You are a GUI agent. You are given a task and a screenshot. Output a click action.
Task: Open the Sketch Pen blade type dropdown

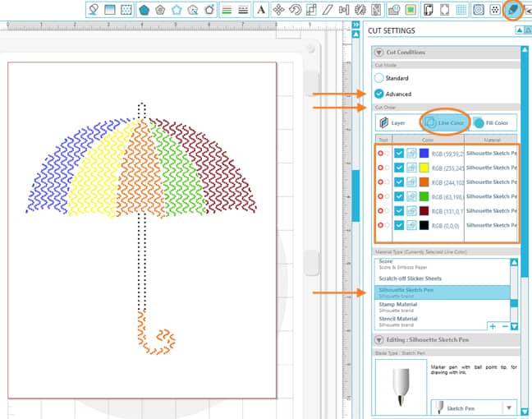(509, 407)
